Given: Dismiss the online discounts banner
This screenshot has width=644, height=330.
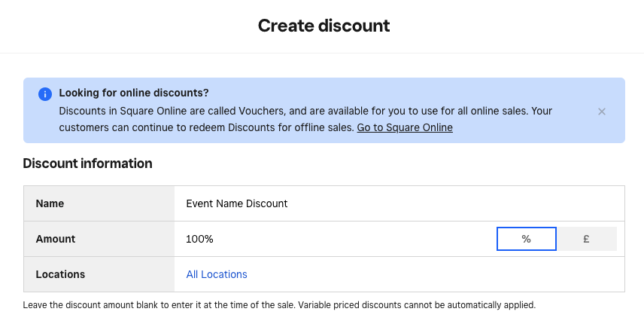Looking at the screenshot, I should point(602,112).
